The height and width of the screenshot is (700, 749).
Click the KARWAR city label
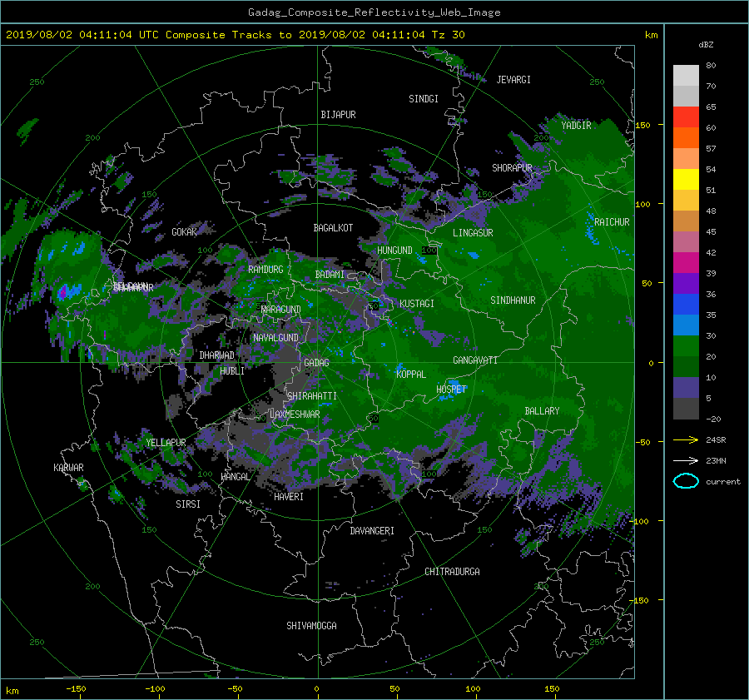pos(68,468)
